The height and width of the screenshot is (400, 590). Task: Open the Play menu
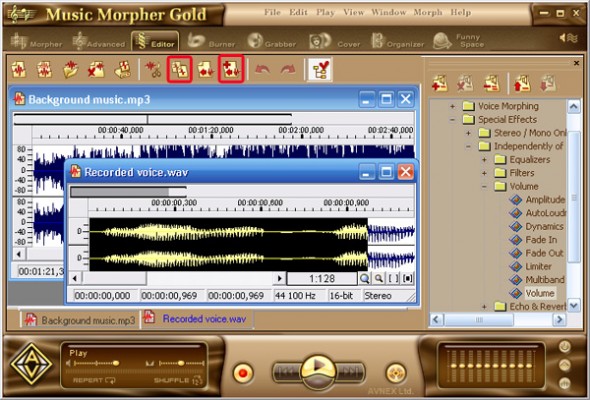[325, 13]
